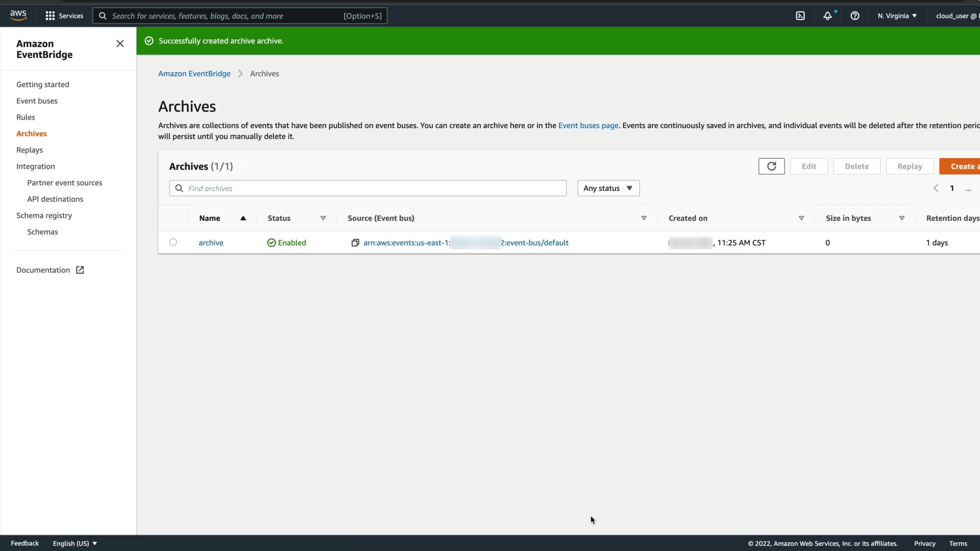This screenshot has height=551, width=980.
Task: Close the EventBridge navigation panel
Action: (120, 44)
